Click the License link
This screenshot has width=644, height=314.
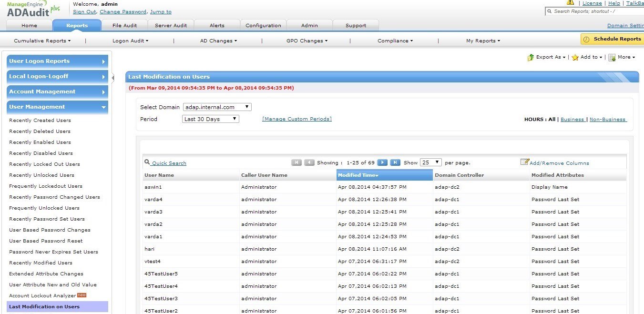(592, 3)
